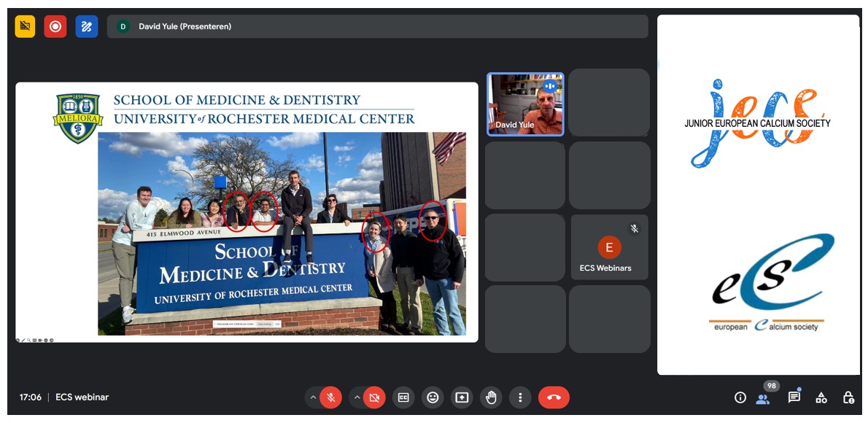Click the ECS webinar meeting name
The height and width of the screenshot is (423, 868).
82,397
